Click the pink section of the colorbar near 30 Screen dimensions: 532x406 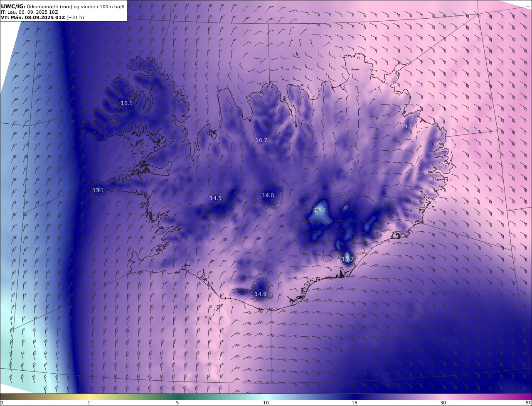[443, 396]
